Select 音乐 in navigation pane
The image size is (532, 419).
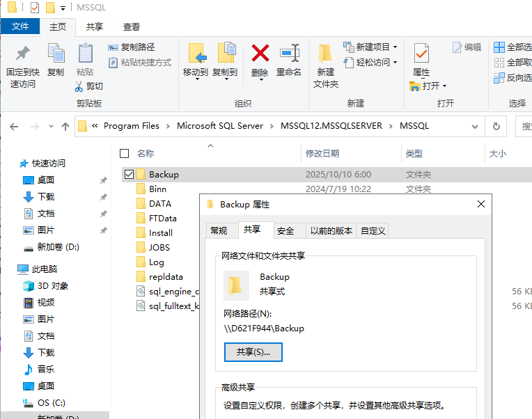click(39, 369)
